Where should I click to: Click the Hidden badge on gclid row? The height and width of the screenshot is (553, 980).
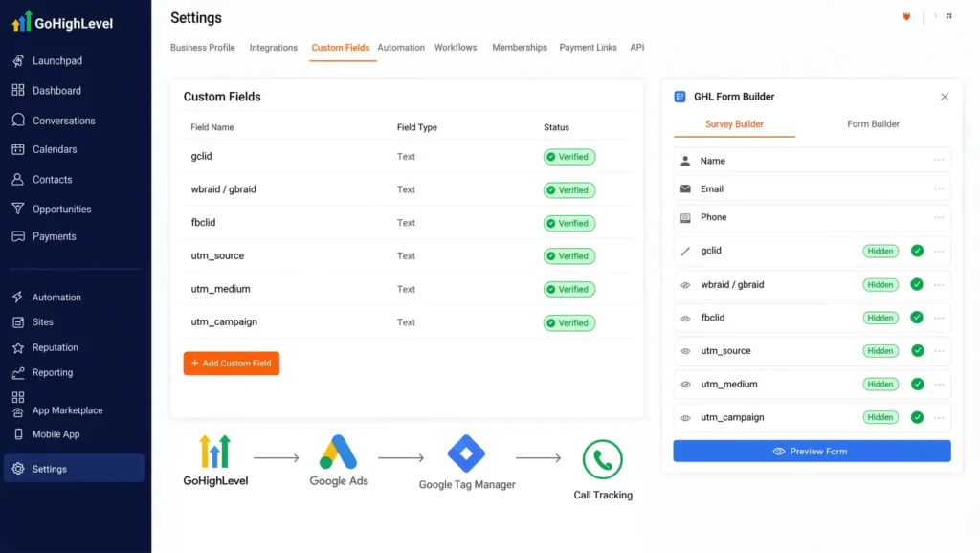point(880,251)
